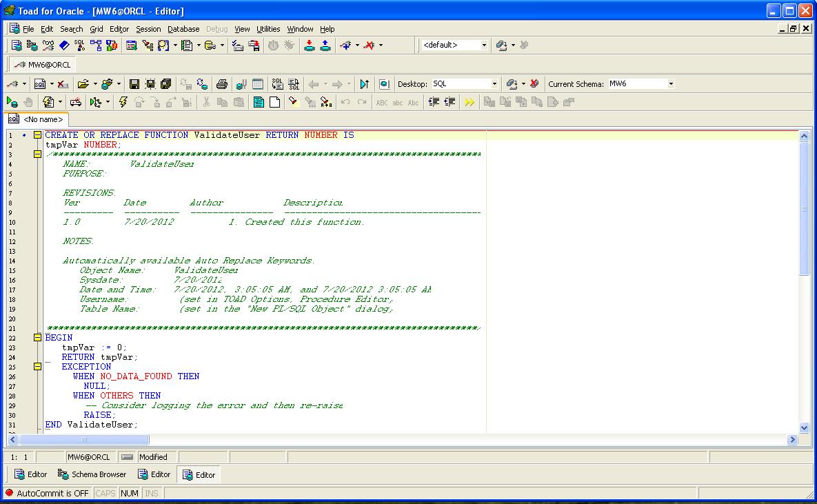Expand new connection icon dropdown arrow
This screenshot has width=817, height=504.
[357, 46]
